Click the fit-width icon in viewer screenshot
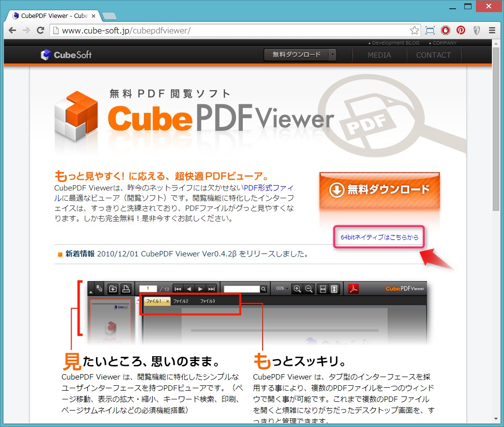This screenshot has height=427, width=504. [323, 289]
